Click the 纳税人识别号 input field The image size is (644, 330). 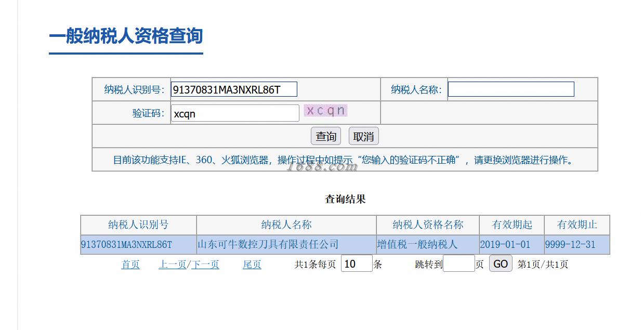pos(234,89)
